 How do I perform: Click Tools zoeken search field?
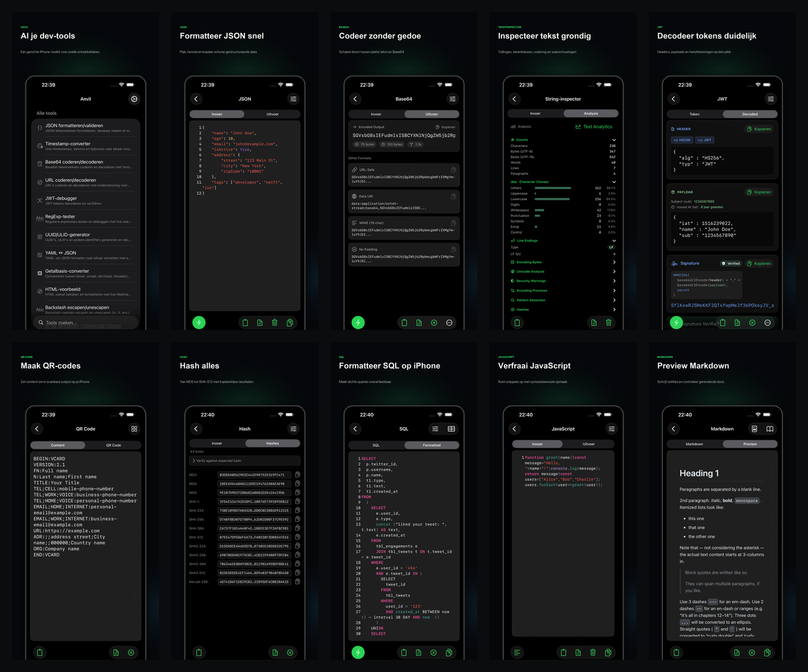[x=86, y=323]
